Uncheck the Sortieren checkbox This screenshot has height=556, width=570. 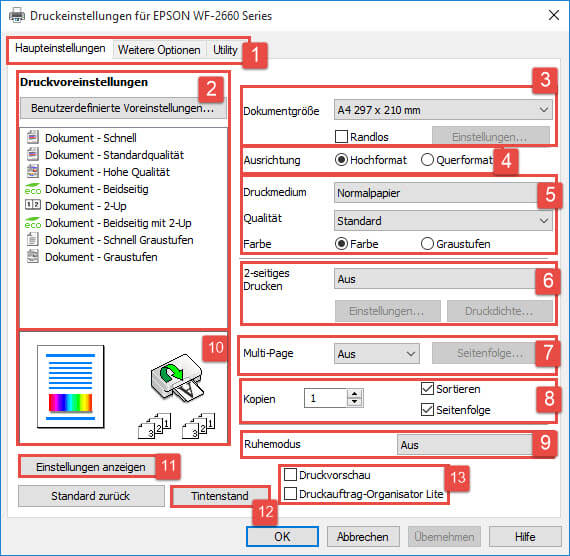[x=427, y=389]
